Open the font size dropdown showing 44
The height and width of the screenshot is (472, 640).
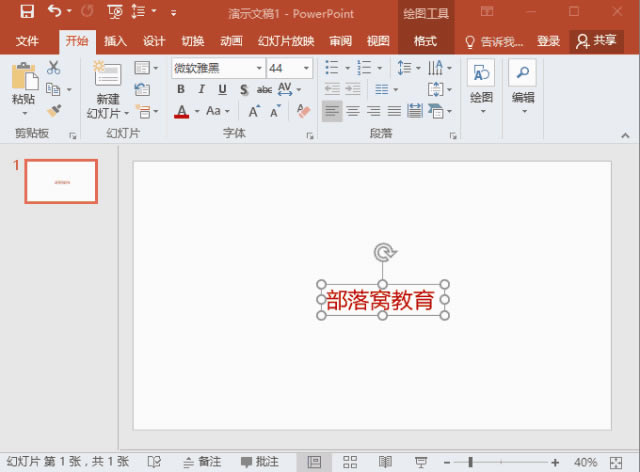[x=306, y=68]
